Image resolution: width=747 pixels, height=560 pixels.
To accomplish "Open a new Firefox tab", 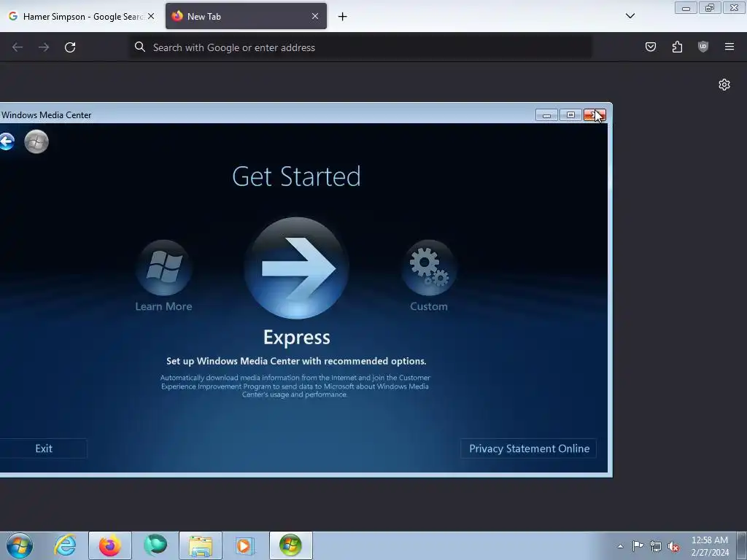I will [342, 17].
